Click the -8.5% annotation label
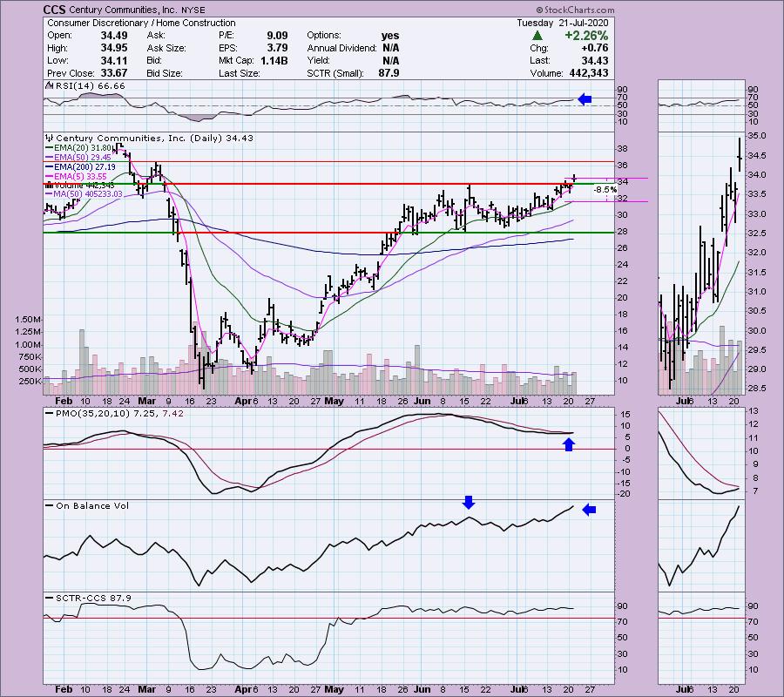 tap(606, 190)
